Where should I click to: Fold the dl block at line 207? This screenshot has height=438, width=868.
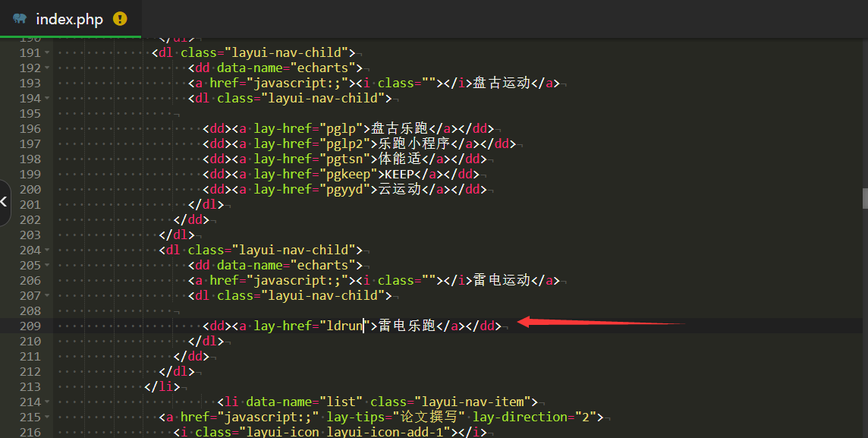pos(47,296)
